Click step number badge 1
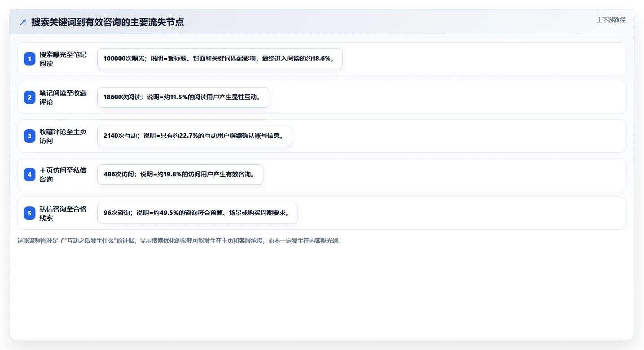This screenshot has height=350, width=644. (x=30, y=59)
